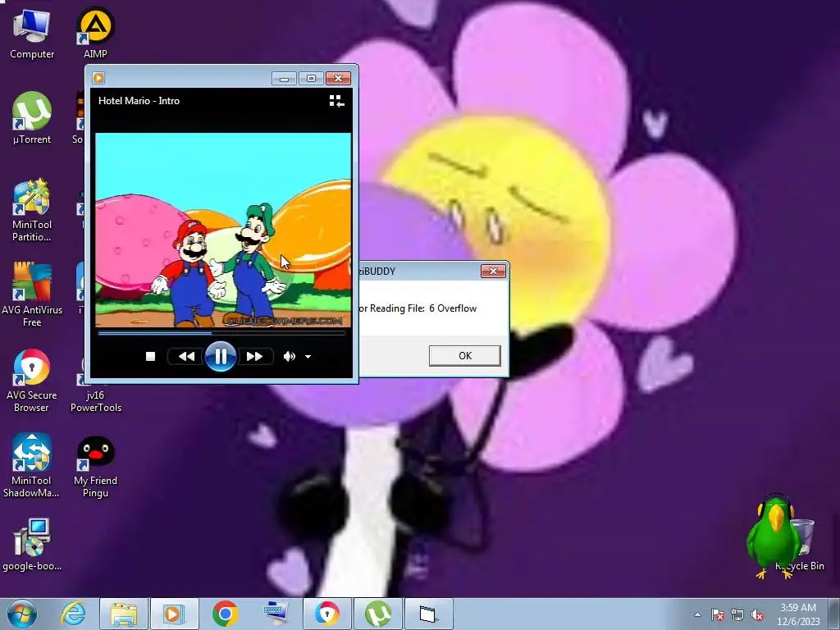Switch to Library view icon

point(336,101)
